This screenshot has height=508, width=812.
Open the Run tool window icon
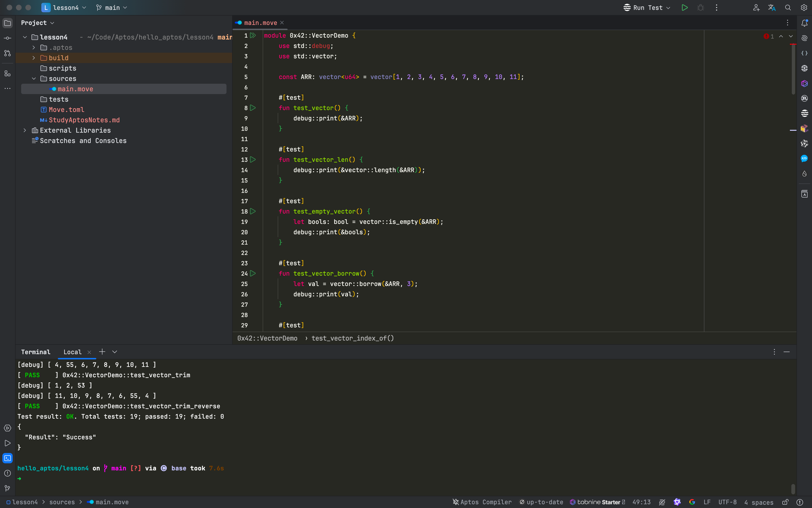pos(7,443)
